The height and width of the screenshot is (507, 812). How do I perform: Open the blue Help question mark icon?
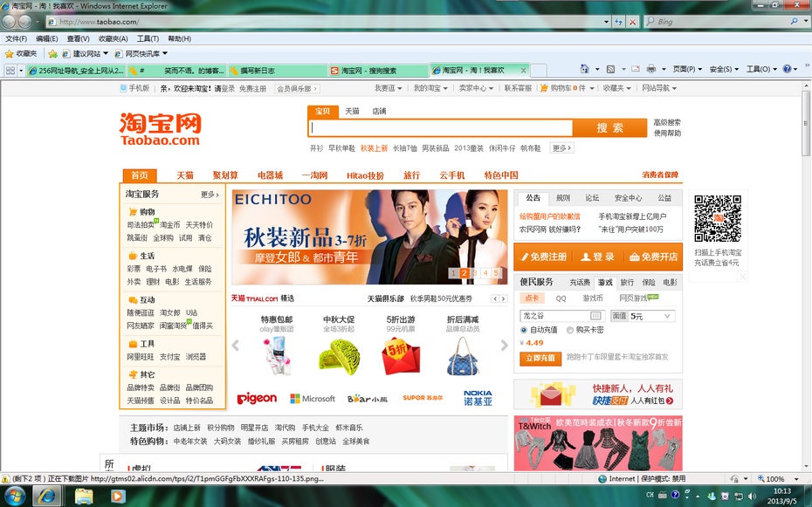787,69
